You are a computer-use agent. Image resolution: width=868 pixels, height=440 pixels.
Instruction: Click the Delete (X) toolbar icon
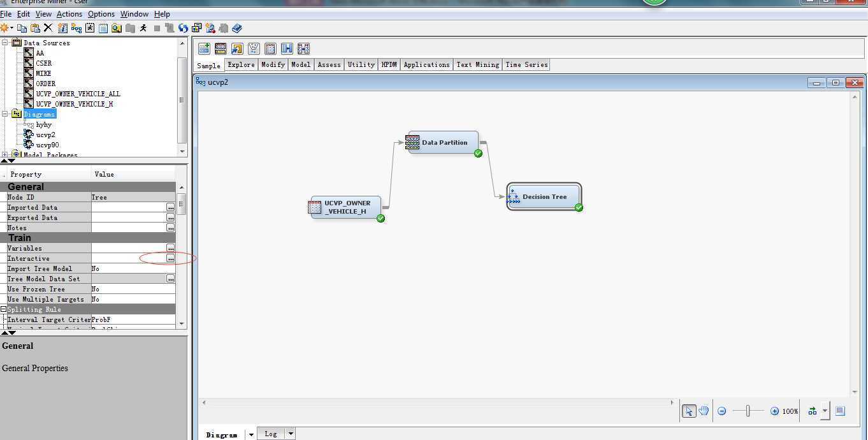coord(48,28)
